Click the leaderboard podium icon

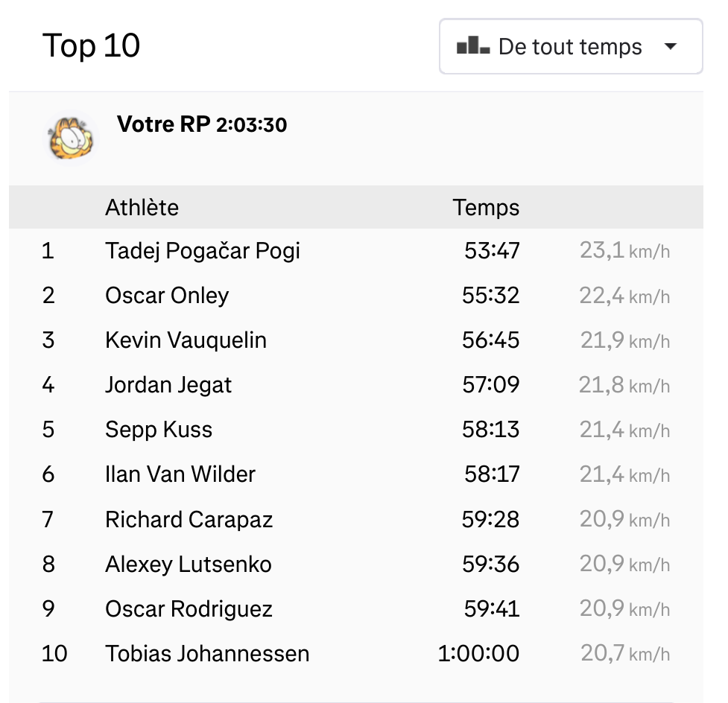473,45
